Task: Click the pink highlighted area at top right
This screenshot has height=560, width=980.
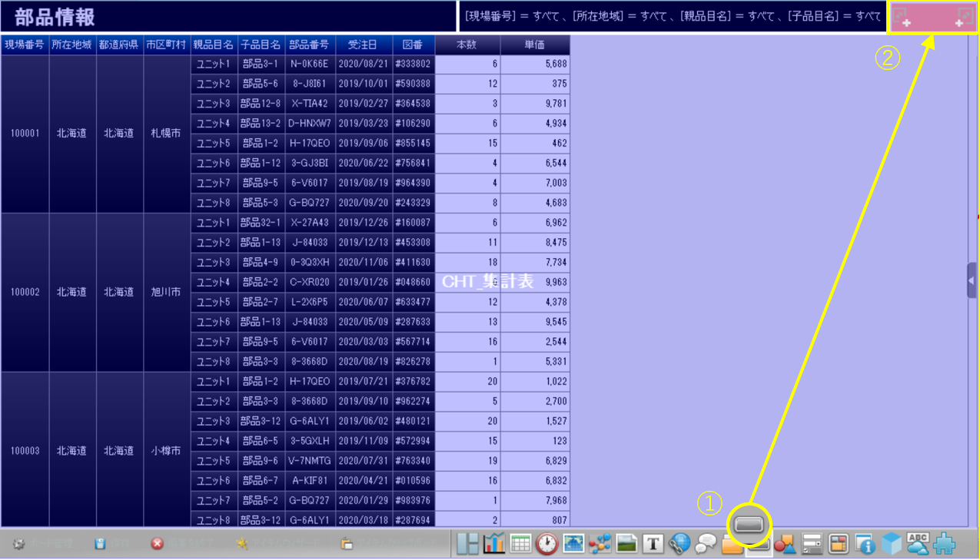Action: click(x=932, y=18)
